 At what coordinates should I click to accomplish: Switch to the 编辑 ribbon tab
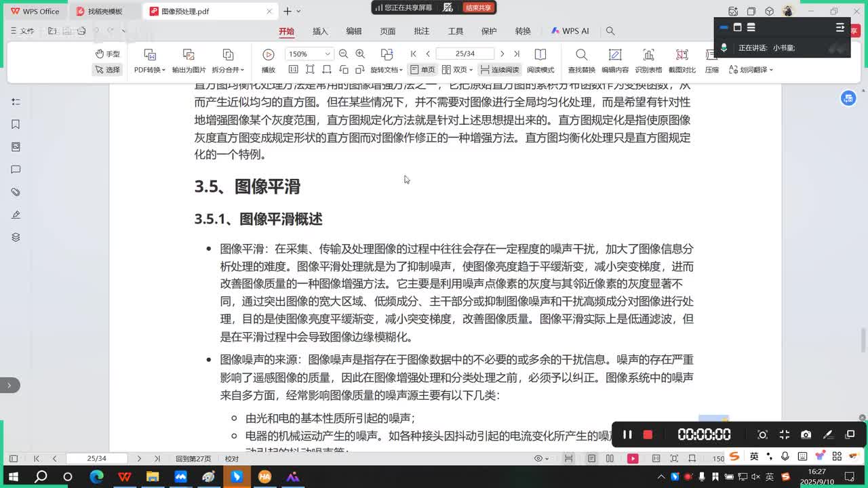(354, 31)
